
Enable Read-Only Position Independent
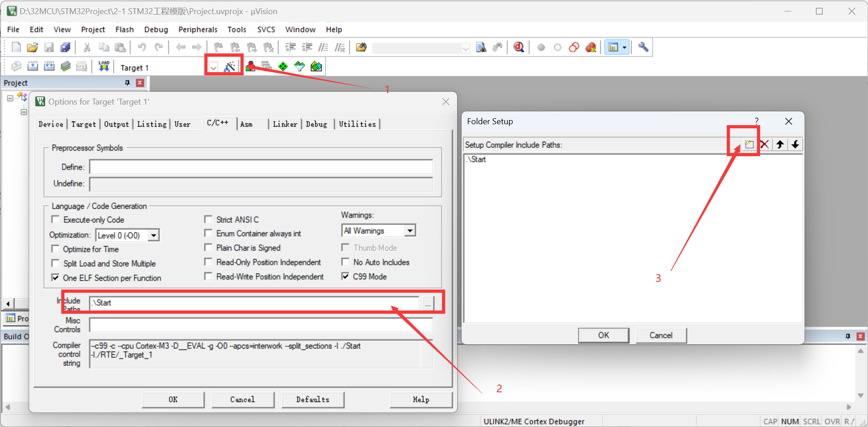(x=208, y=262)
